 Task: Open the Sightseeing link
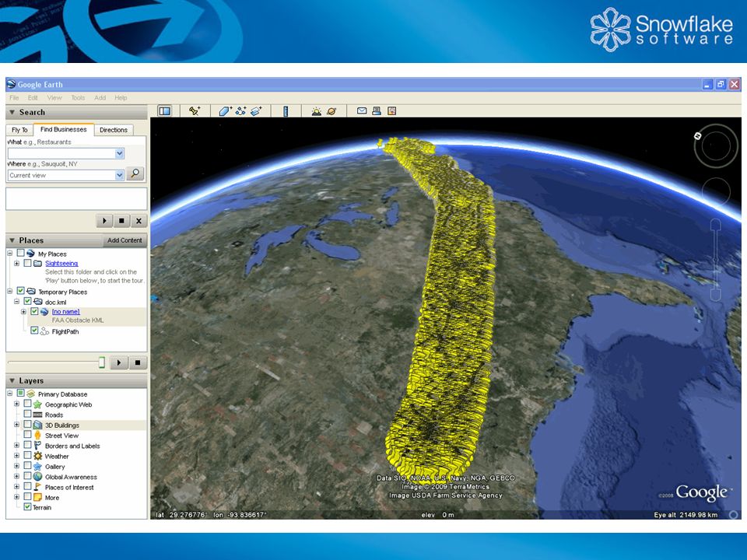61,264
